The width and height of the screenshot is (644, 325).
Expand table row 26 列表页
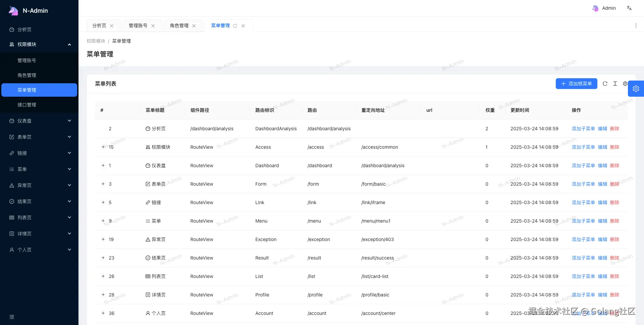click(103, 276)
